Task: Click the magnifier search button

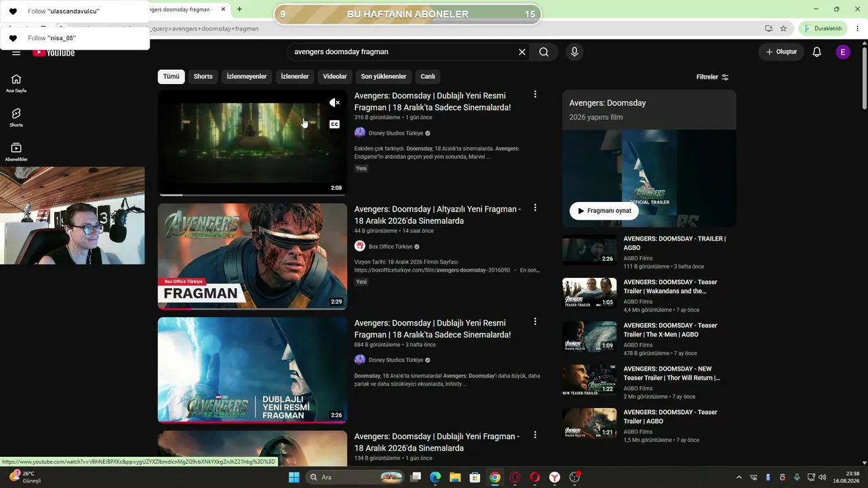Action: coord(544,52)
